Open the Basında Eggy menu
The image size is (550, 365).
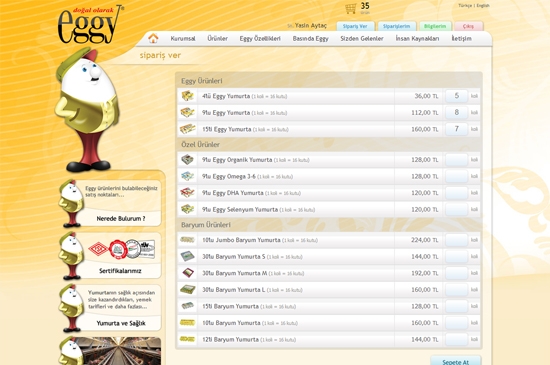pyautogui.click(x=310, y=39)
